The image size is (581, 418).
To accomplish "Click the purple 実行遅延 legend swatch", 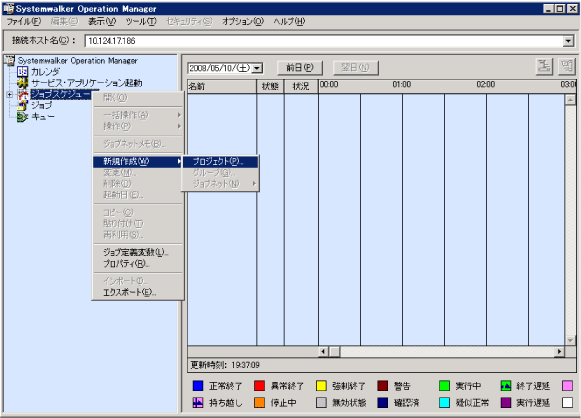I will (x=506, y=402).
